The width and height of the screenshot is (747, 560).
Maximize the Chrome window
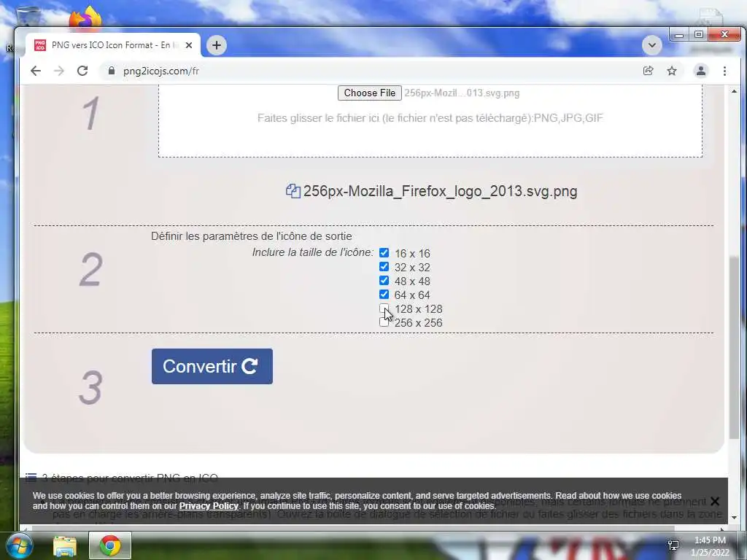coord(699,34)
